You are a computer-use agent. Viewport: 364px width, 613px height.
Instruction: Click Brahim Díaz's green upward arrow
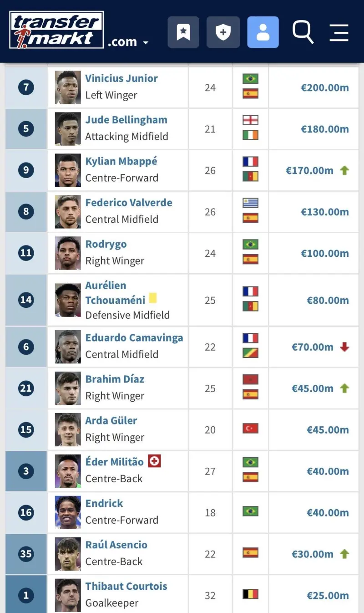point(344,388)
